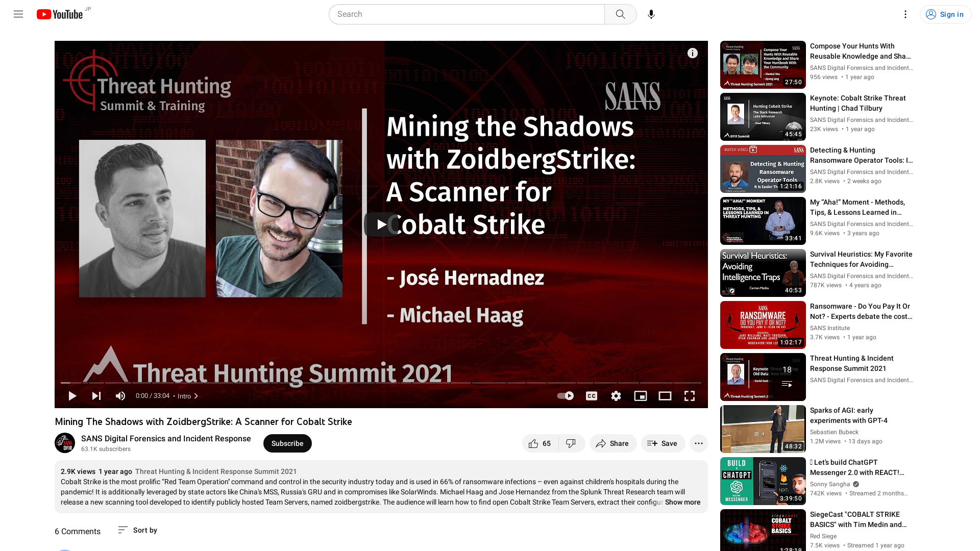Open the hamburger guide menu
The height and width of the screenshot is (551, 980).
18,14
